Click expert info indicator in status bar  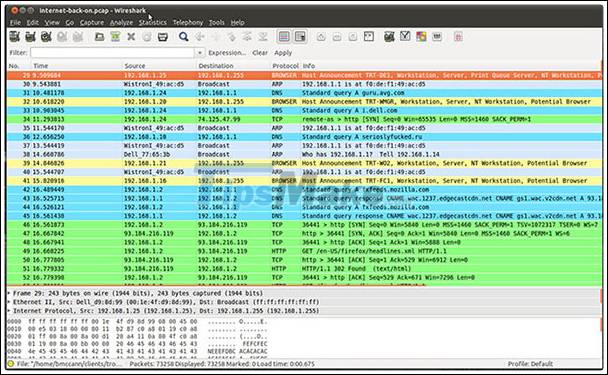tap(10, 364)
